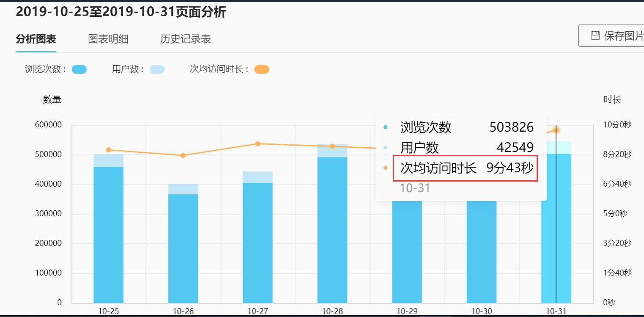Click the 10-29 x-axis label
This screenshot has height=317, width=644.
pos(407,311)
